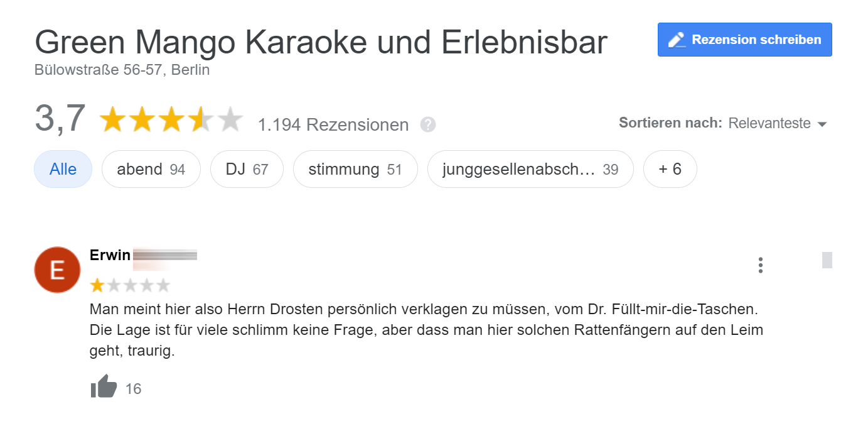868x426 pixels.
Task: Click the Green Mango Karaoke title
Action: pos(321,42)
